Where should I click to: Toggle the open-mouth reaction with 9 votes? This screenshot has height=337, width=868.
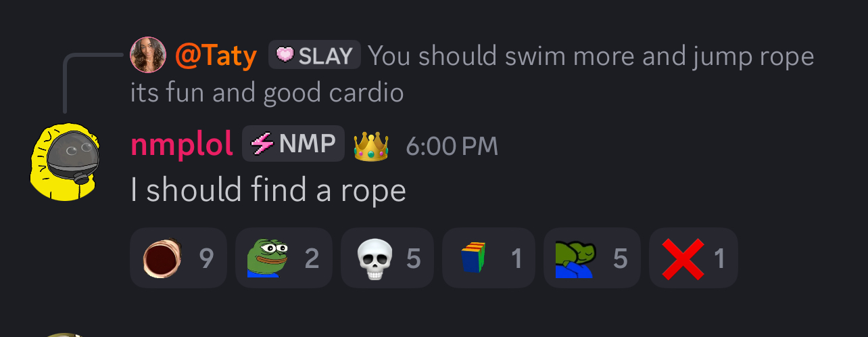point(178,258)
